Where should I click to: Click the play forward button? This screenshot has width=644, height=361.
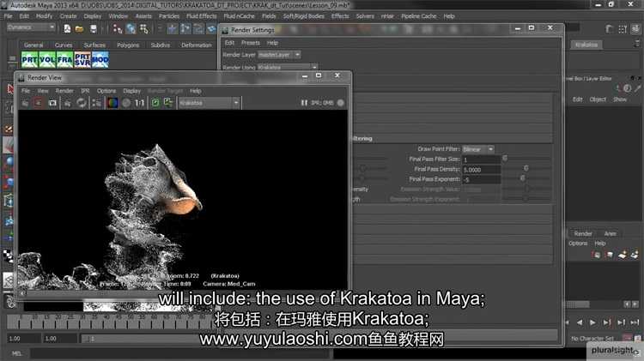tap(592, 323)
